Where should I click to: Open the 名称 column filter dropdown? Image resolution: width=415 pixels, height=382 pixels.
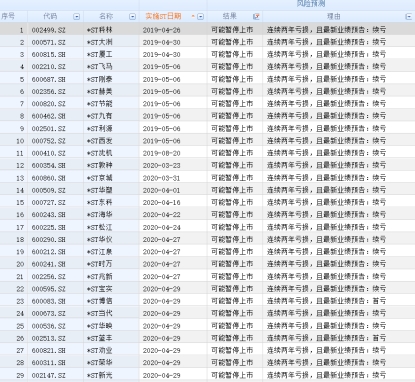132,17
